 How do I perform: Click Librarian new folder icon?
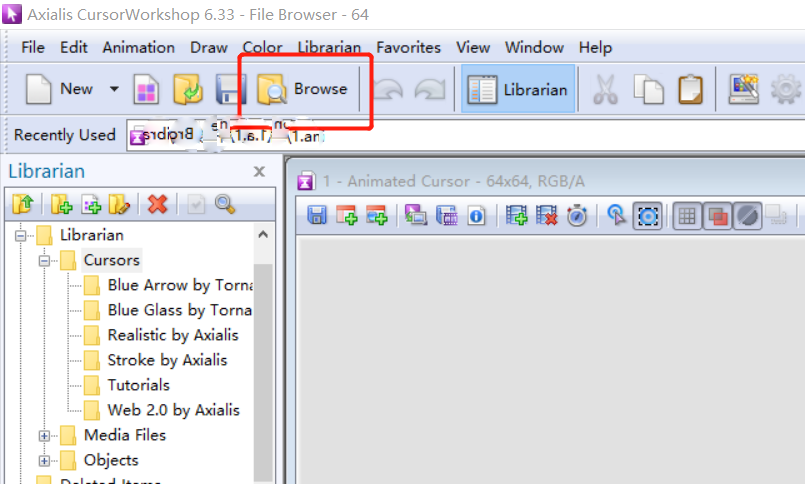point(61,204)
